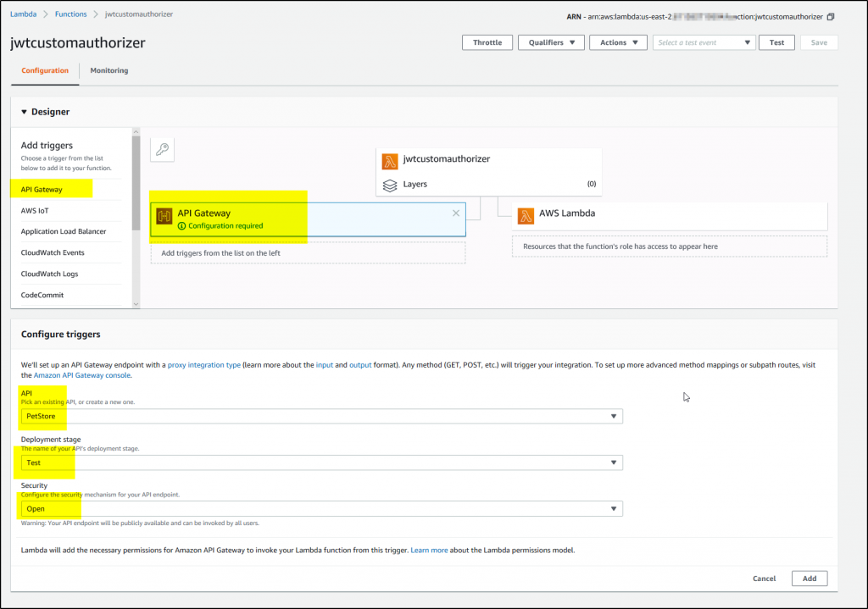The width and height of the screenshot is (868, 609).
Task: Remove the API Gateway trigger with the X
Action: click(455, 213)
